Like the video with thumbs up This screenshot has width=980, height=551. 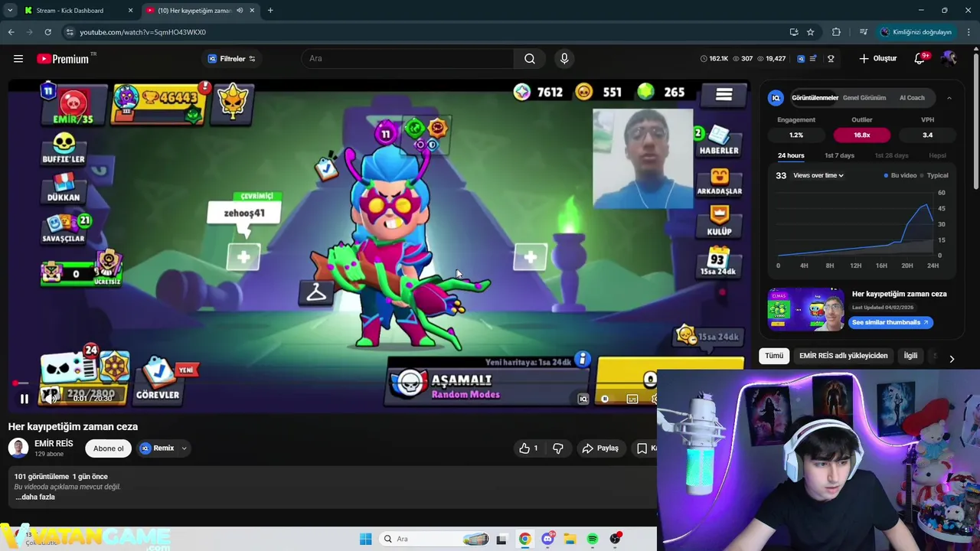click(x=529, y=448)
